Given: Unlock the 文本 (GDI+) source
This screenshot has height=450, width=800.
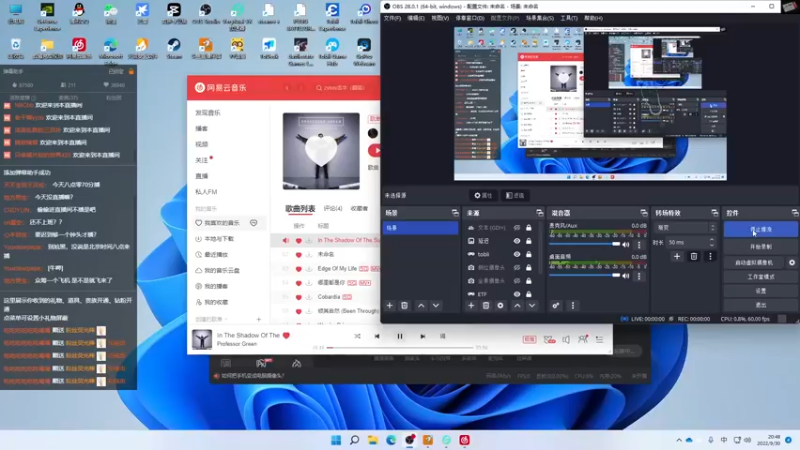Looking at the screenshot, I should [529, 228].
